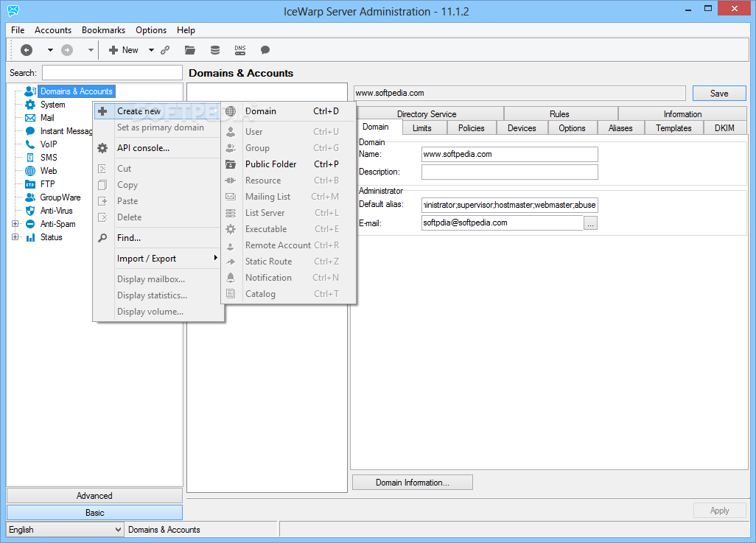Click Create new in context menu

pos(158,111)
